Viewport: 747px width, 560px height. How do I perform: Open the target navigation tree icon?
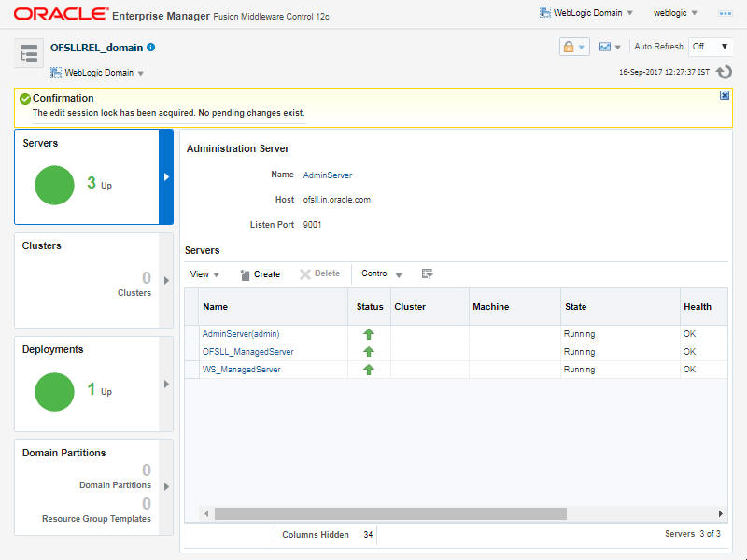coord(29,53)
